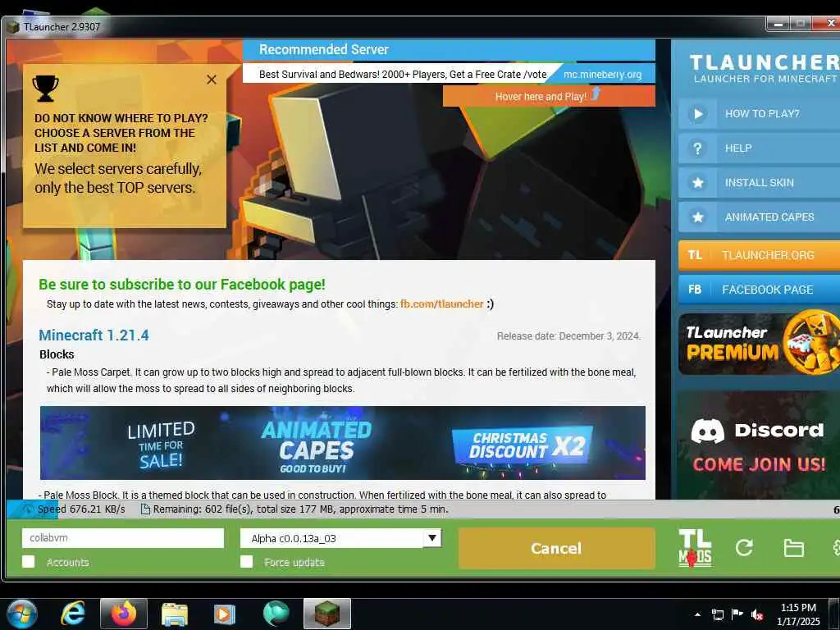Click the TL badge on the orange button
This screenshot has height=630, width=840.
pyautogui.click(x=695, y=256)
